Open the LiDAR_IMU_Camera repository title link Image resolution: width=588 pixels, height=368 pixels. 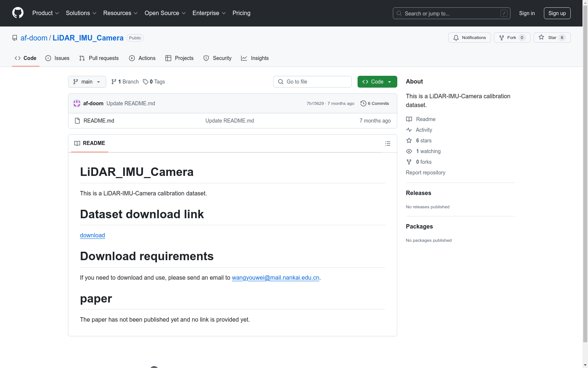coord(88,38)
